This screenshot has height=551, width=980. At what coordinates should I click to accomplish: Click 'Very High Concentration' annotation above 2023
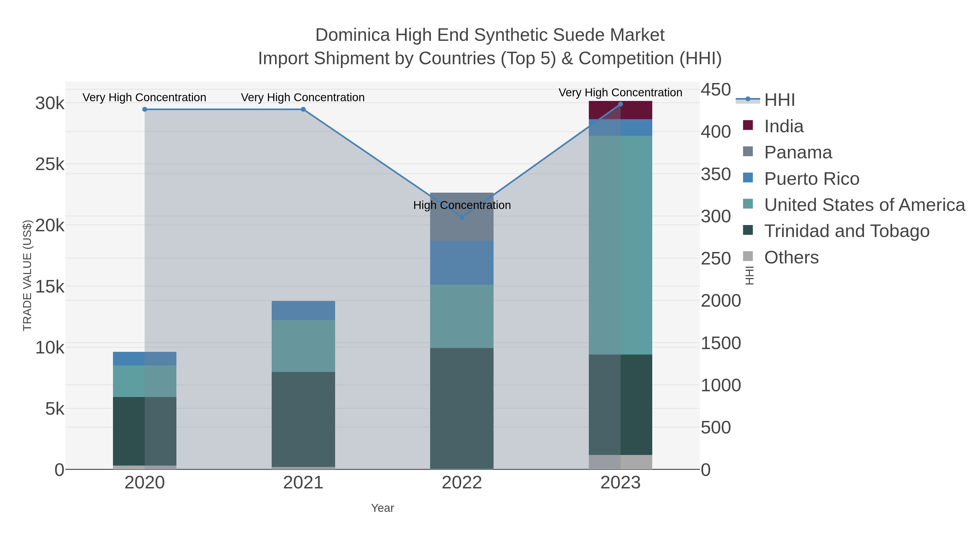(x=620, y=93)
